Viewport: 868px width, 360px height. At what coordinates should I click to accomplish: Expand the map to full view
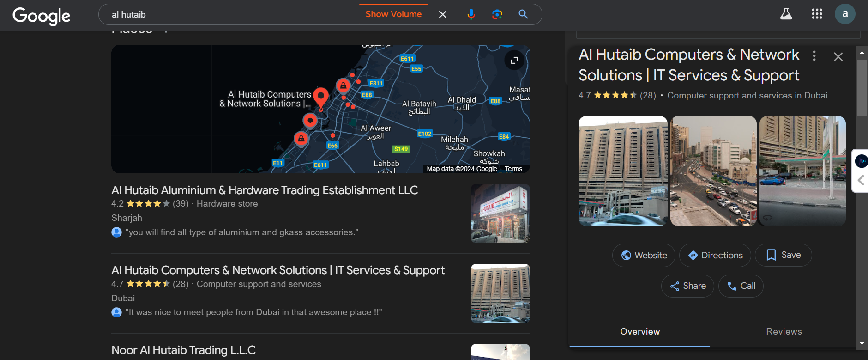(514, 60)
